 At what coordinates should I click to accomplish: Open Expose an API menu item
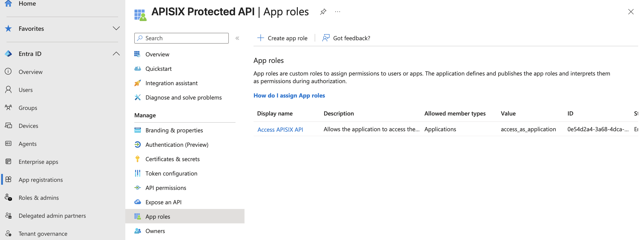coord(163,202)
